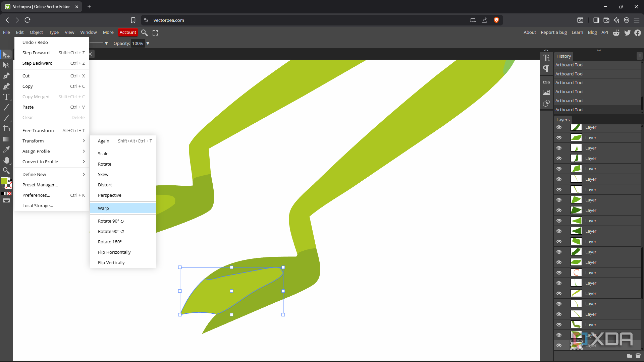Screen dimensions: 644x362
Task: Select the Free Pen tool
Action: tap(6, 86)
